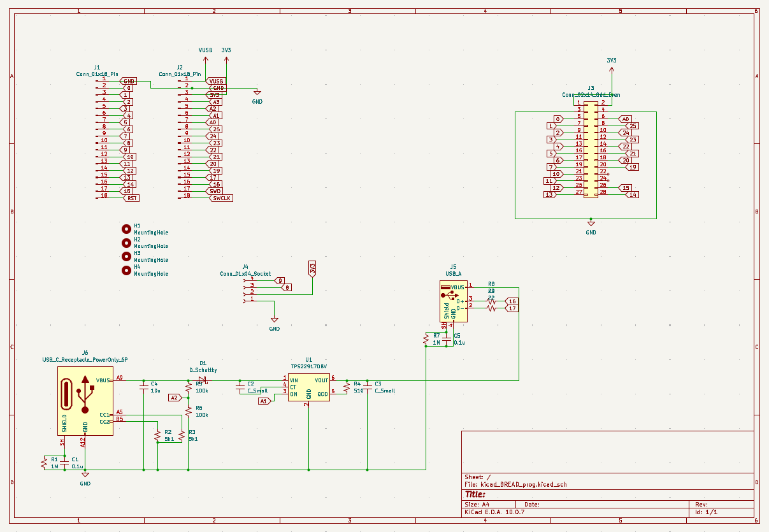Click the Conn_01x04_Socket value text
769x532 pixels.
(245, 273)
